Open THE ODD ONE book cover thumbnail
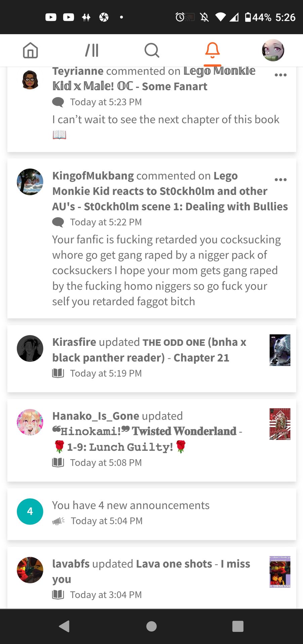Image resolution: width=303 pixels, height=644 pixels. click(x=280, y=350)
